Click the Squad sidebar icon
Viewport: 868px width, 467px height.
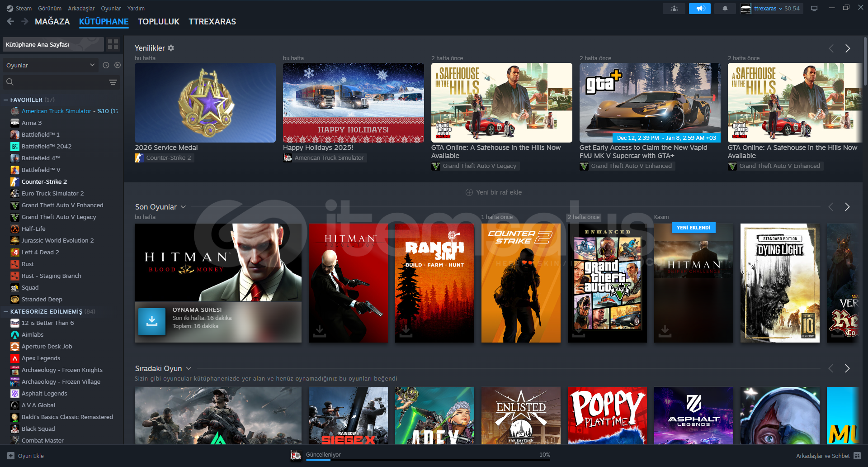(15, 287)
